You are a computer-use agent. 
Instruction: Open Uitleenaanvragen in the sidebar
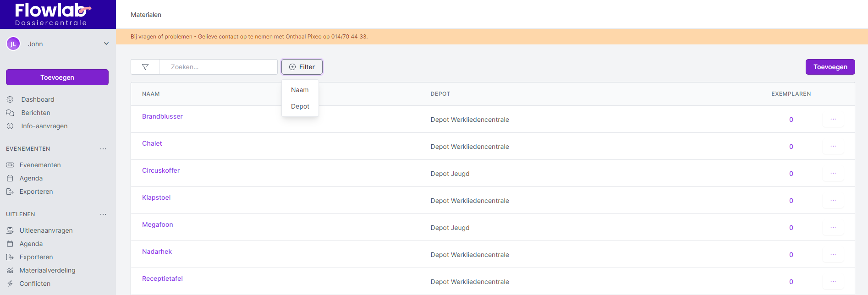[46, 230]
